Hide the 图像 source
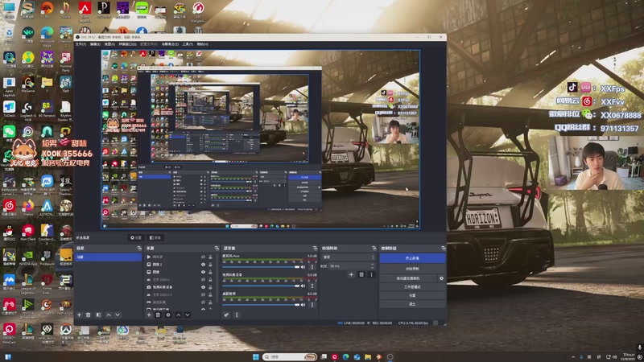 tap(203, 272)
